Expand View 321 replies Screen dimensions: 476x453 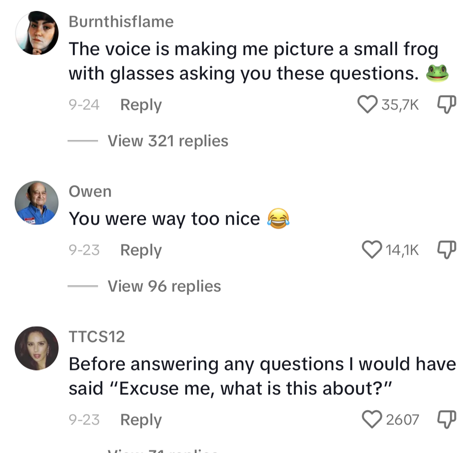pyautogui.click(x=168, y=141)
